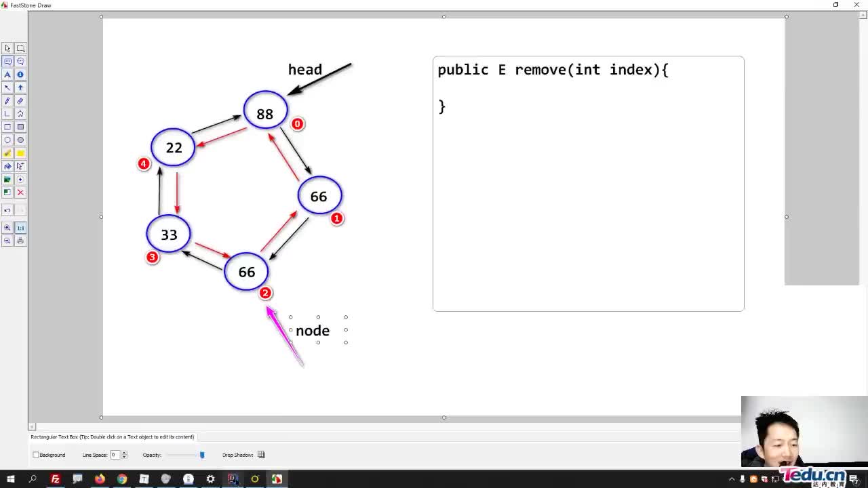Undo the last drawing action
This screenshot has height=488, width=868.
(x=7, y=210)
